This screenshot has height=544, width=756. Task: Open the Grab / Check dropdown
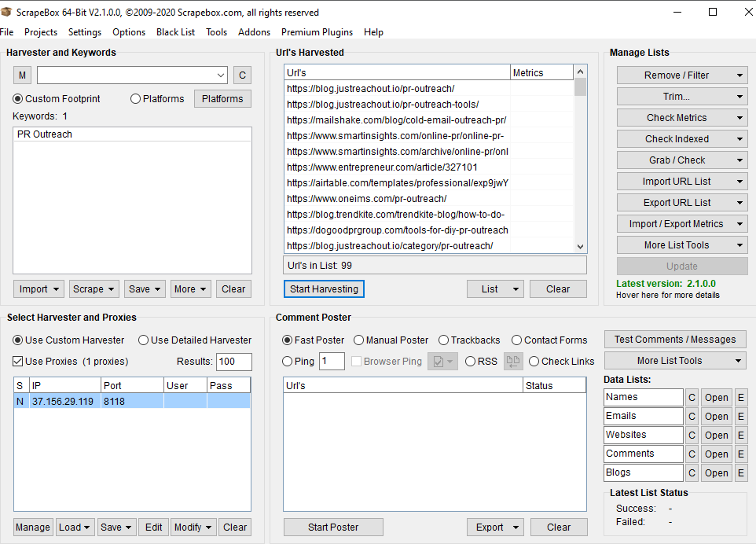pyautogui.click(x=682, y=160)
